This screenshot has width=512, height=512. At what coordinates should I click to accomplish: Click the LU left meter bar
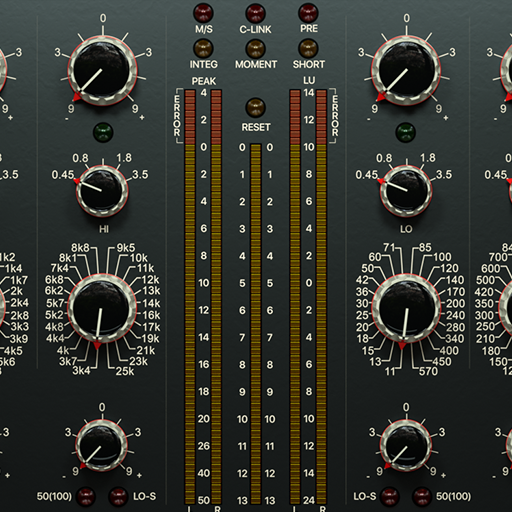(295, 296)
